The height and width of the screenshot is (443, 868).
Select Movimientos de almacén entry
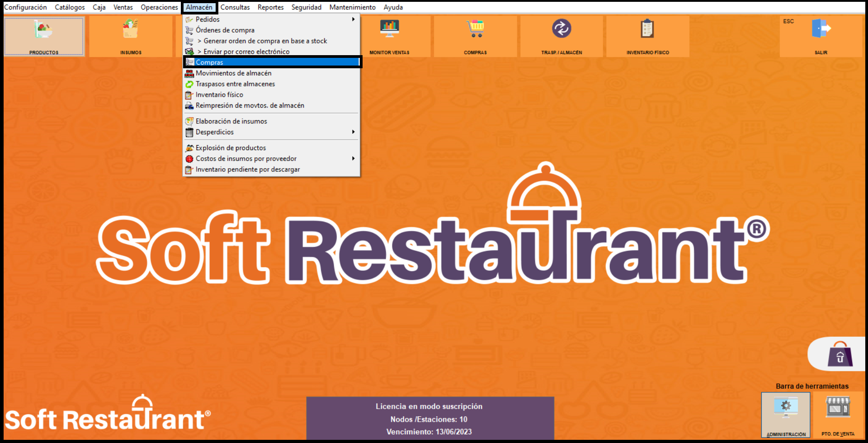click(272, 73)
